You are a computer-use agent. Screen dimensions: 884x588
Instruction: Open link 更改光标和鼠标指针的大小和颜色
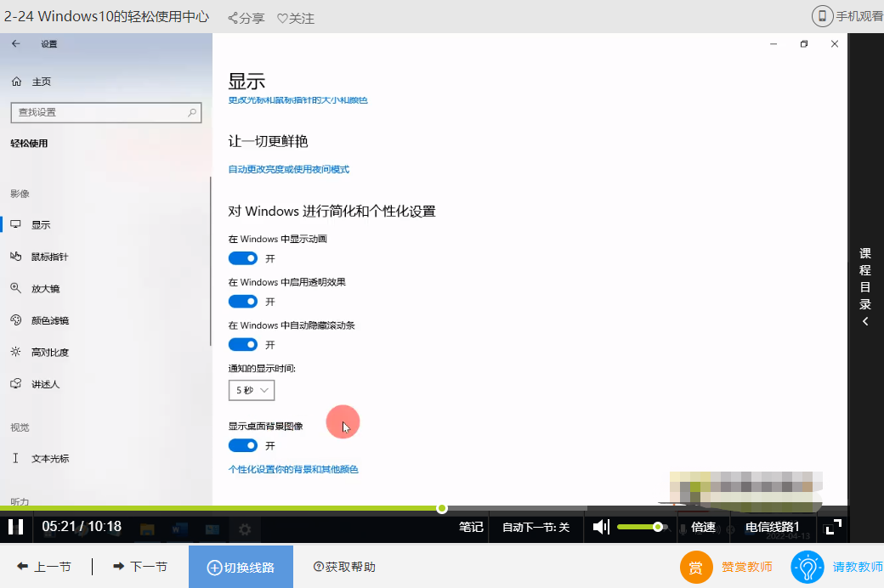click(x=297, y=99)
